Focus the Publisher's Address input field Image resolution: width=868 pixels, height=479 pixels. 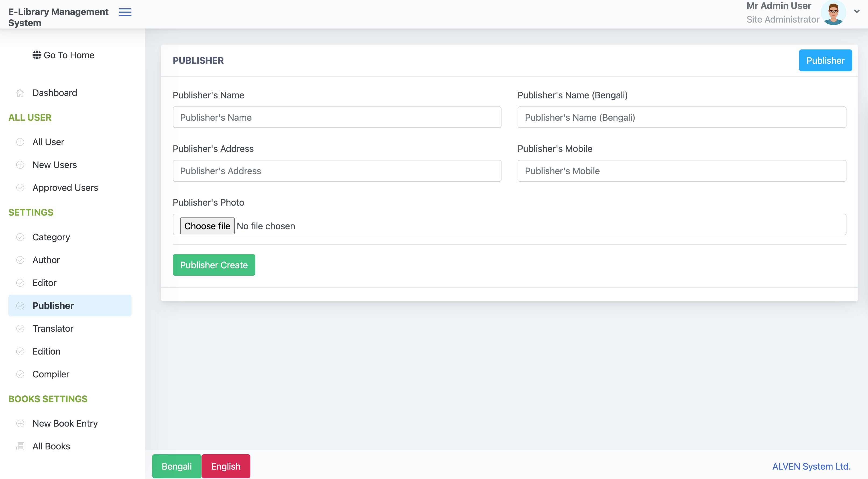(337, 171)
